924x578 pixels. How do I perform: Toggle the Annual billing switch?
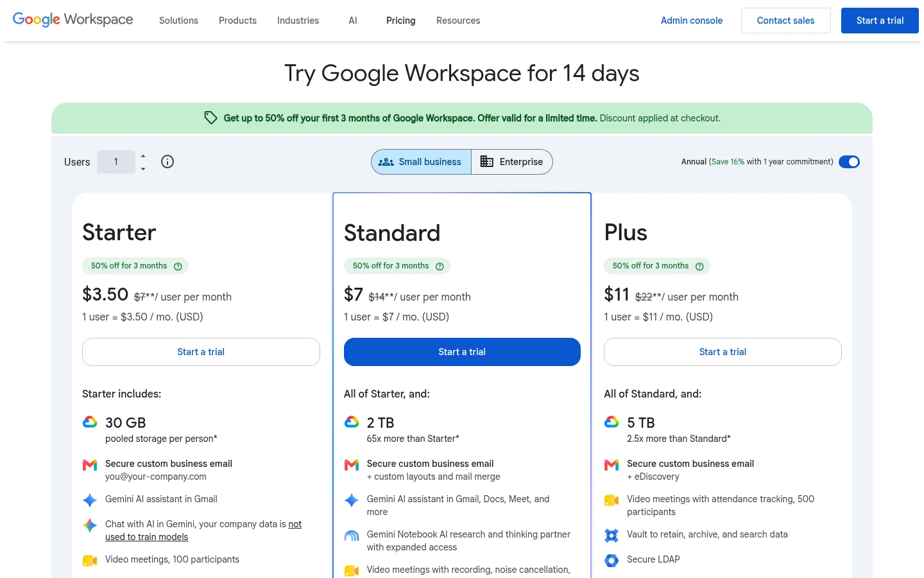click(x=849, y=162)
